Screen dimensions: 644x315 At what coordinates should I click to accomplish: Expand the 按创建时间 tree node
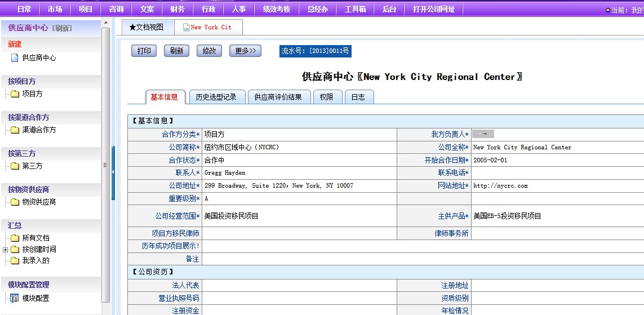coord(5,250)
